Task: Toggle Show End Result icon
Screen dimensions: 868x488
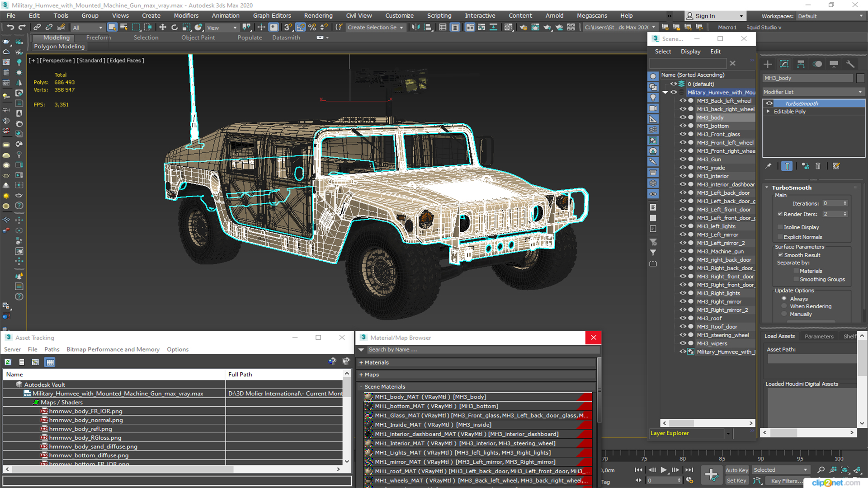Action: click(787, 166)
